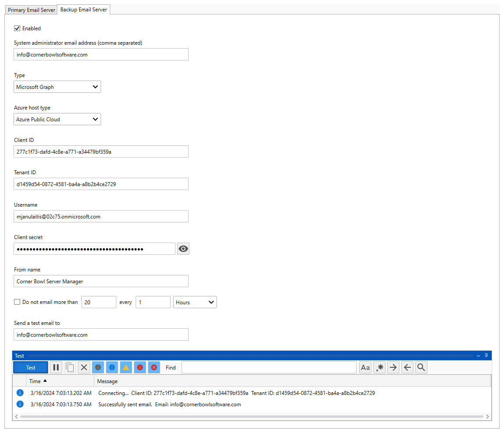
Task: Click the horizontal scrollbar in the log
Action: 251,416
